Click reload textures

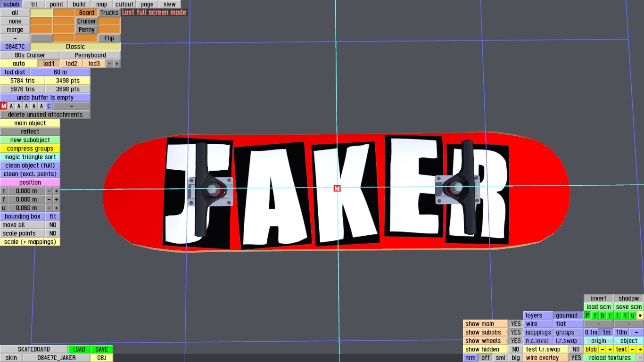[610, 358]
